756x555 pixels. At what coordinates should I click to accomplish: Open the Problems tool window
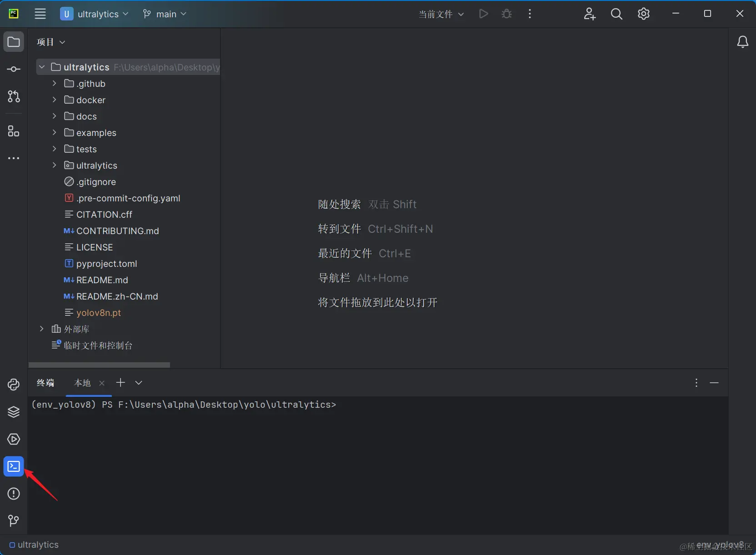point(14,494)
